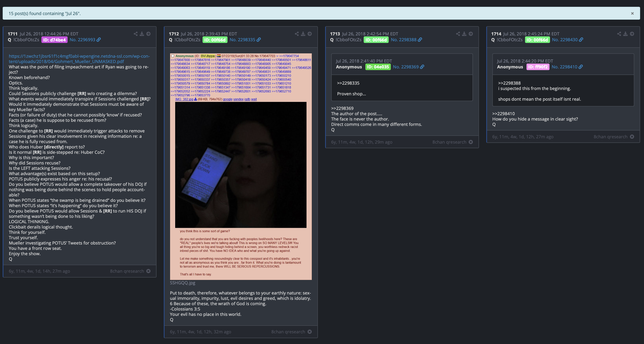Filter by ID: 00f66d badge on post 1714
The width and height of the screenshot is (644, 344).
coord(537,40)
